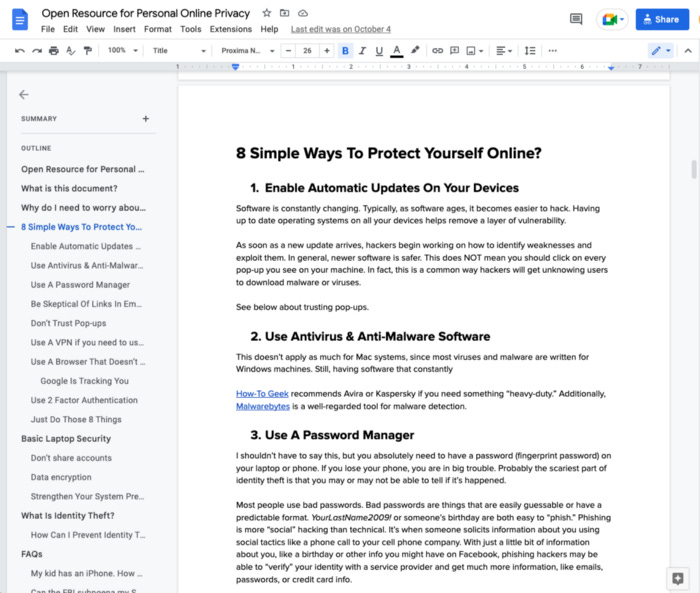
Task: Open the Edit menu
Action: 70,29
